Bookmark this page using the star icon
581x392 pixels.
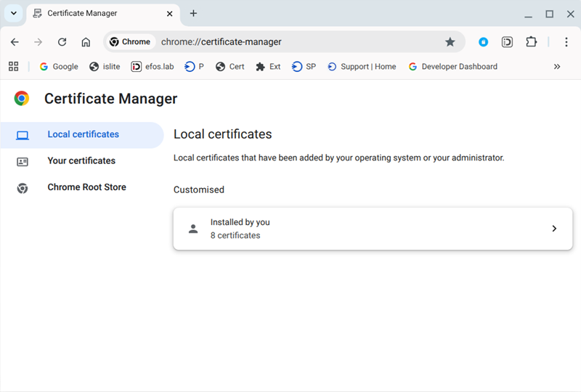click(x=450, y=42)
